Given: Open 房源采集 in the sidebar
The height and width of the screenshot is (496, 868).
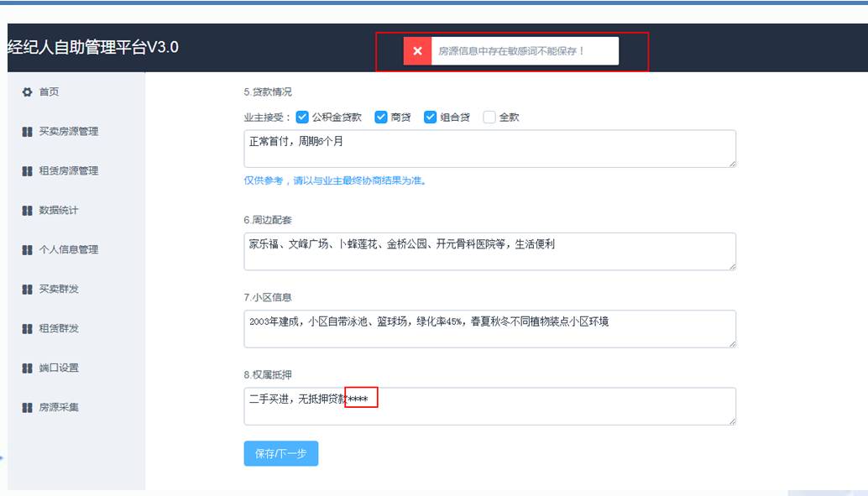Looking at the screenshot, I should pos(59,408).
